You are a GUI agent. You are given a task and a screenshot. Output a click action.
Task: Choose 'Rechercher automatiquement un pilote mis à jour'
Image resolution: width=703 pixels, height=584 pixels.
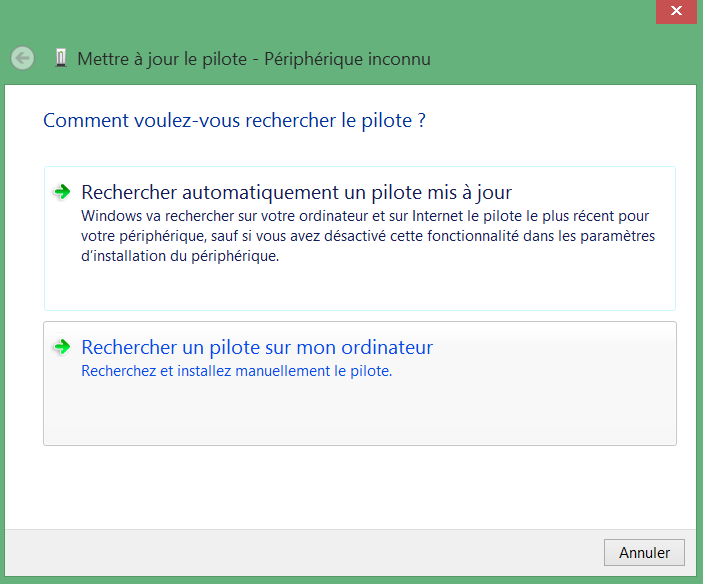pyautogui.click(x=296, y=192)
